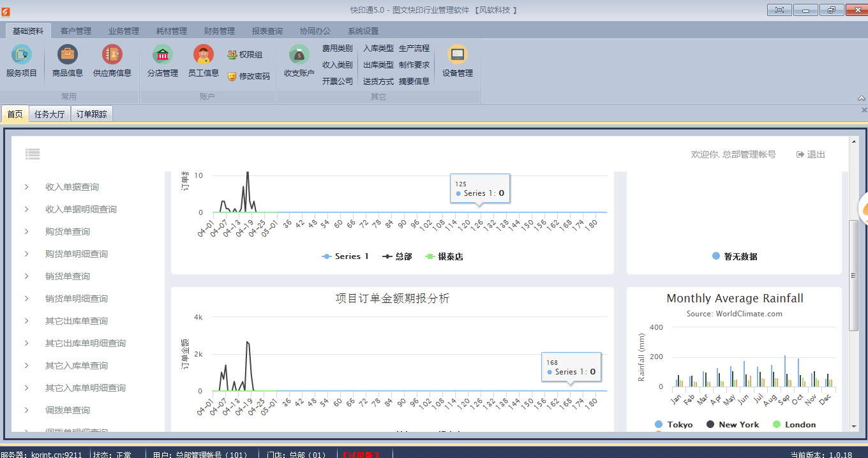Open 供应商信息 supplier info icon
Image resolution: width=868 pixels, height=458 pixels.
coord(112,56)
